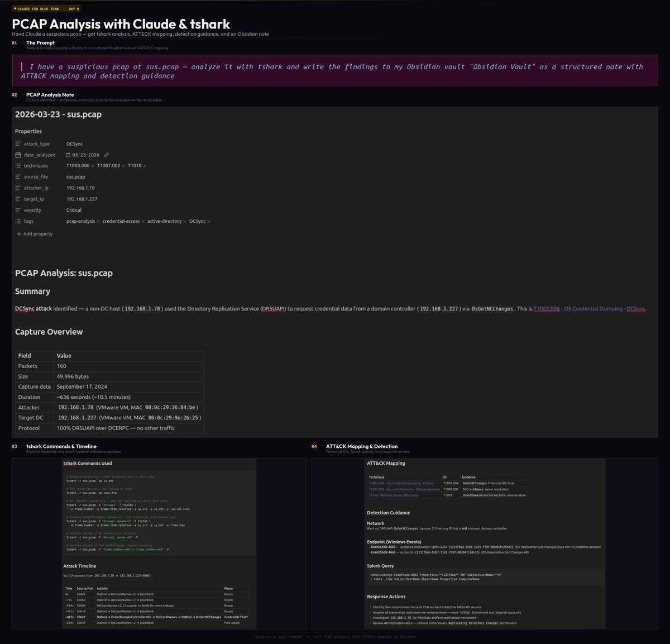Click the source_file property type icon
The width and height of the screenshot is (670, 644).
point(18,177)
